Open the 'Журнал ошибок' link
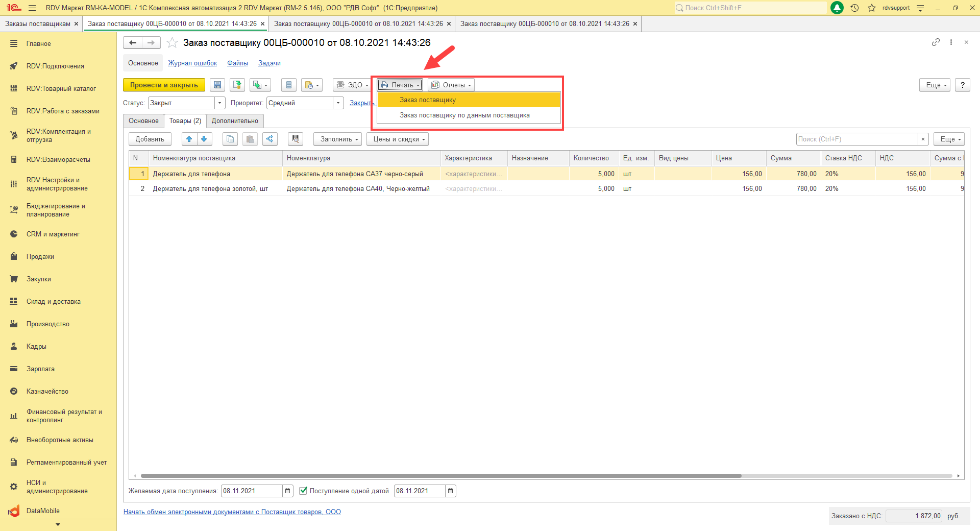This screenshot has height=531, width=980. [192, 63]
